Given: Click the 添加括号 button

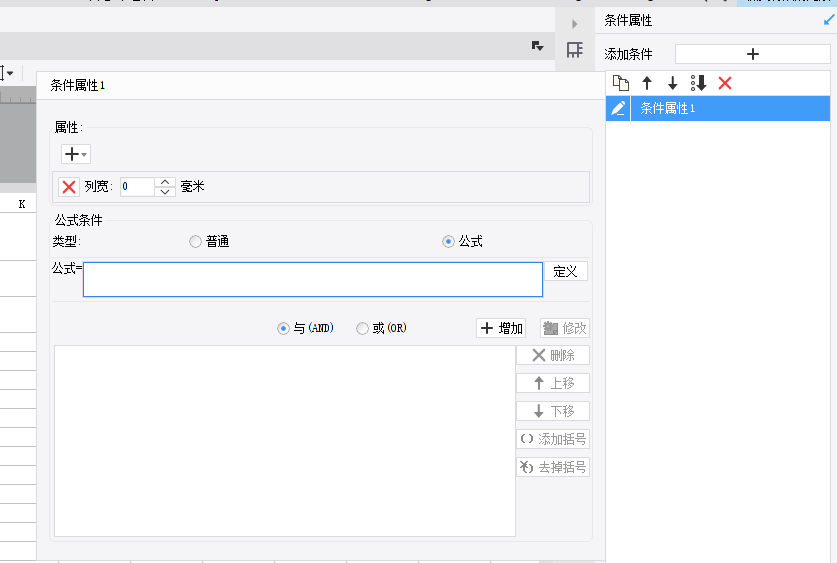Looking at the screenshot, I should [x=553, y=439].
